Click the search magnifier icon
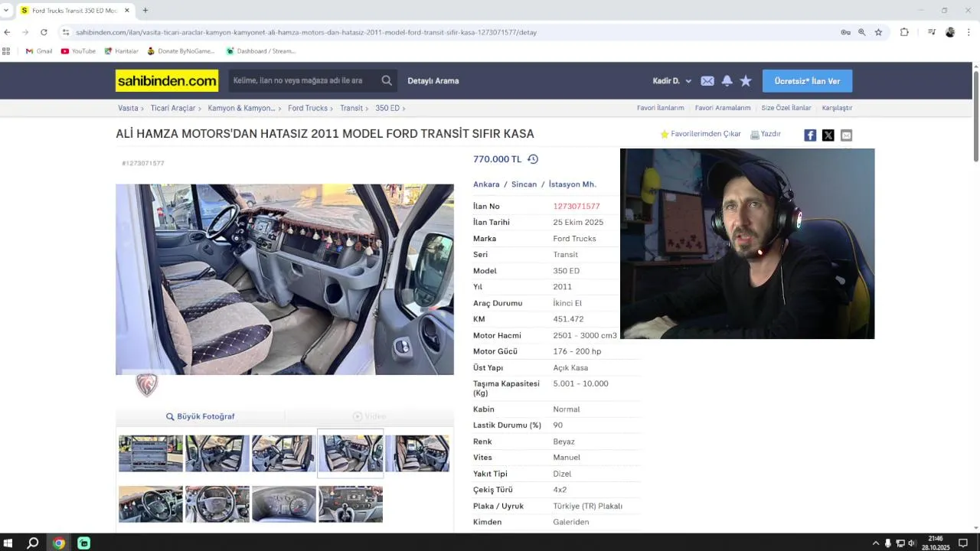Viewport: 980px width, 551px height. [x=387, y=80]
